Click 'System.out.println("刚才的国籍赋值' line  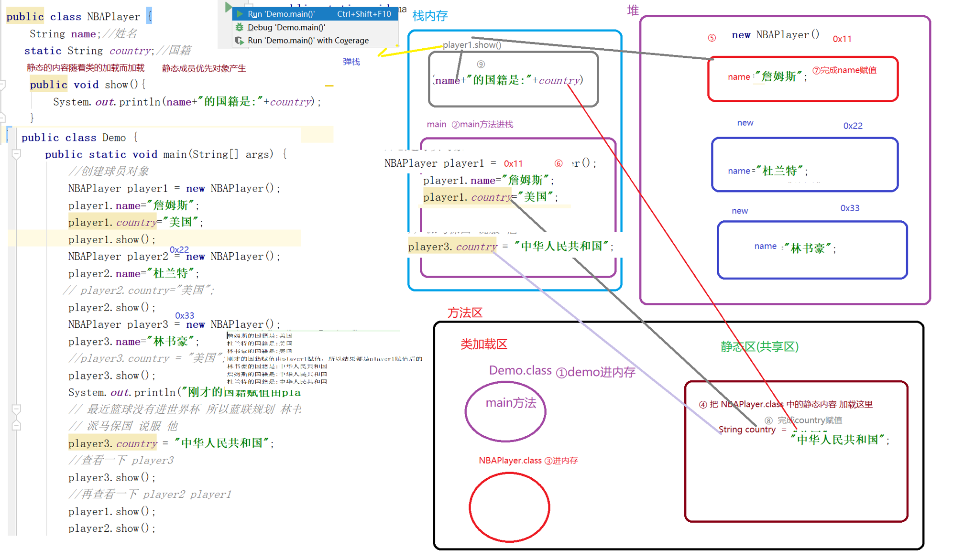[185, 392]
